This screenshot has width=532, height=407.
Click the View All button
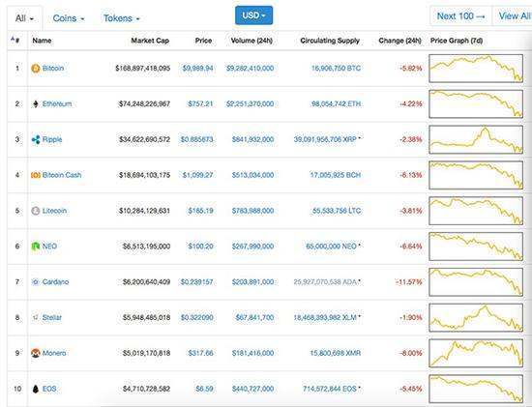point(514,15)
